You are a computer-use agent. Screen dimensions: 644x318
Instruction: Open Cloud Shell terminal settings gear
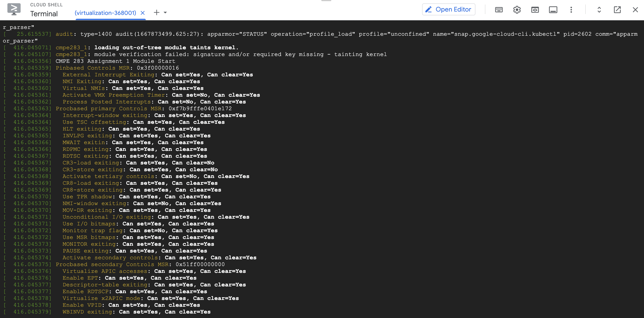pos(517,10)
